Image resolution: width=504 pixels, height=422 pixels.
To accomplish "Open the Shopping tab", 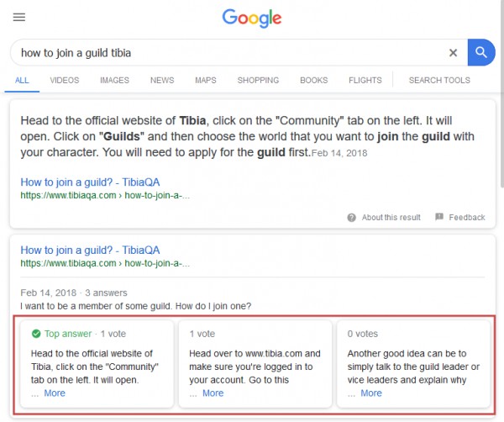I will point(258,80).
